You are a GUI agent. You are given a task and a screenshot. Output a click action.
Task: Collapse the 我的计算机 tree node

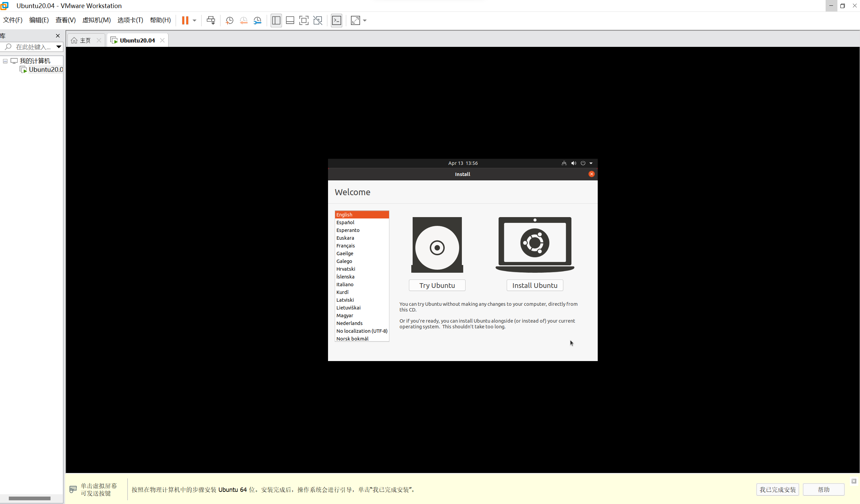pos(5,61)
